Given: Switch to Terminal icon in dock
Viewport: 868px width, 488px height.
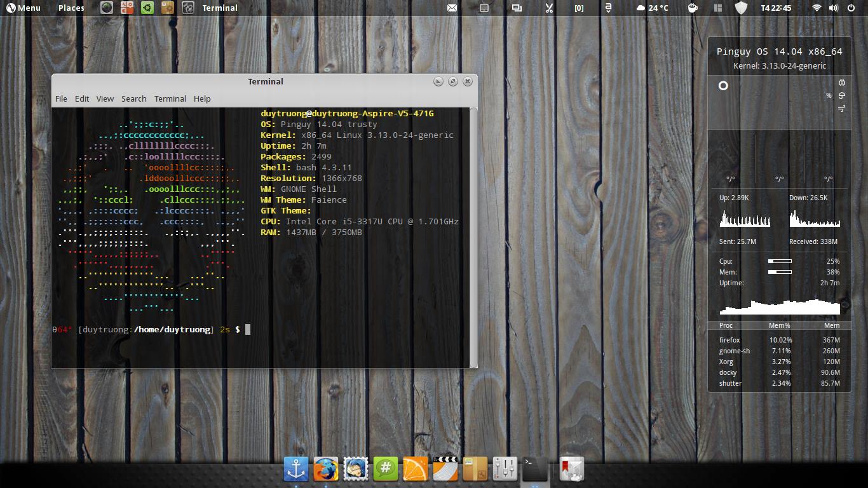Looking at the screenshot, I should pos(535,469).
